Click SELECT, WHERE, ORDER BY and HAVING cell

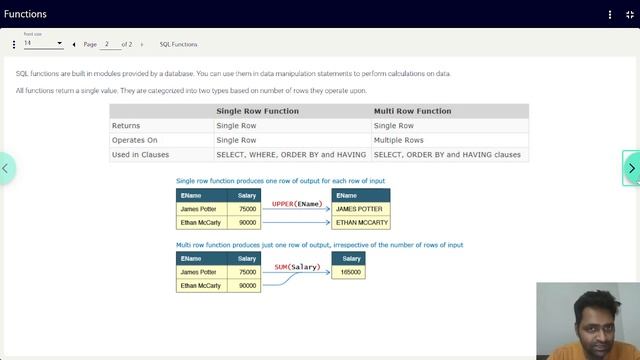coord(292,155)
